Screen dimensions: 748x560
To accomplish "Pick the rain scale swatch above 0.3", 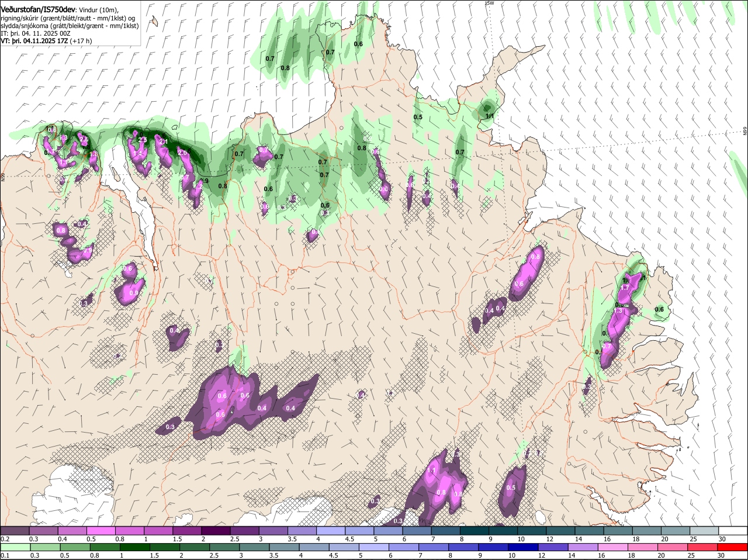I will 45,547.
